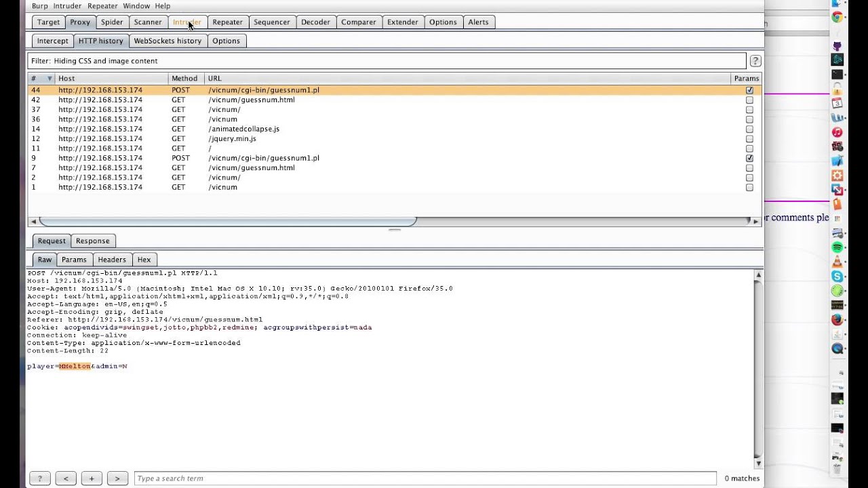
Task: Open the Comparer tab
Action: [x=359, y=22]
